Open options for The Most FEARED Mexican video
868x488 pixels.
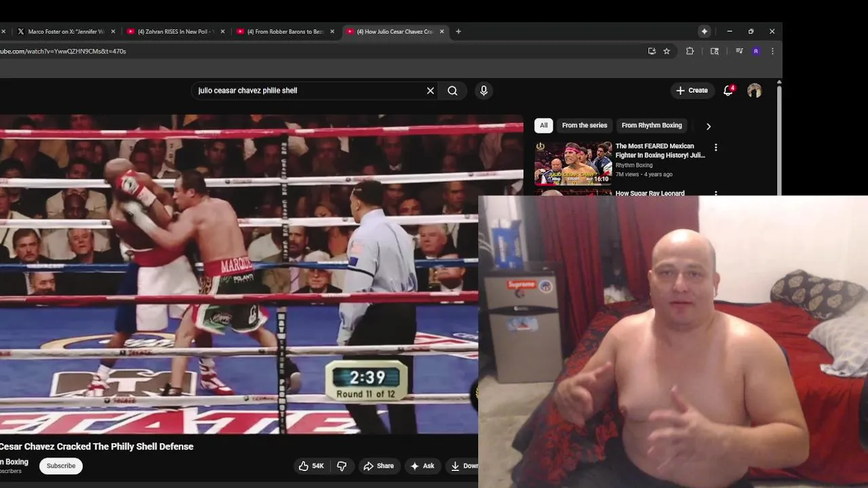coord(715,147)
